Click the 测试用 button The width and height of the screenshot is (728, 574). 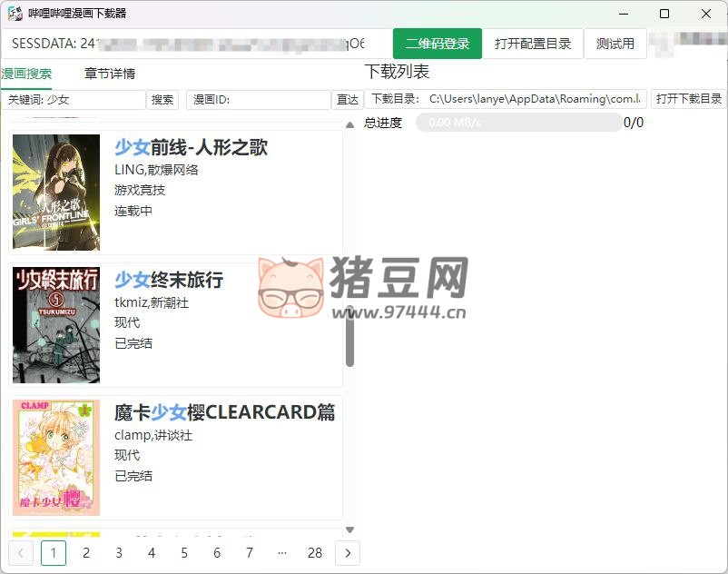615,44
